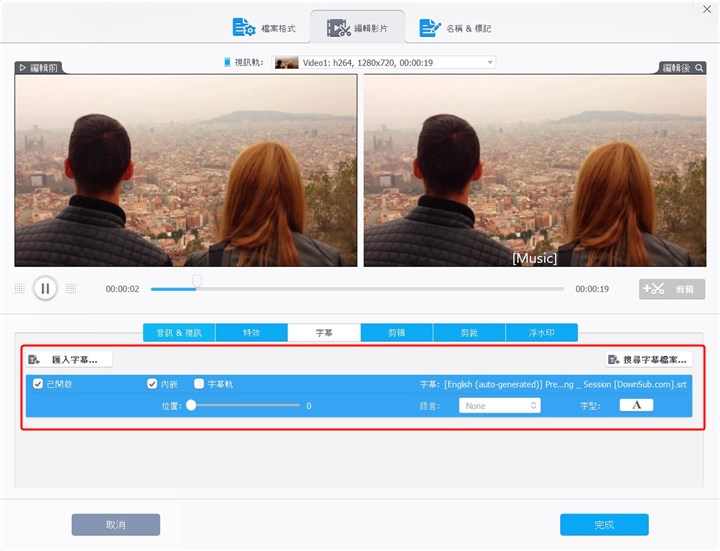Check the 字幕軌 subtitle track checkbox
720x551 pixels.
click(199, 384)
